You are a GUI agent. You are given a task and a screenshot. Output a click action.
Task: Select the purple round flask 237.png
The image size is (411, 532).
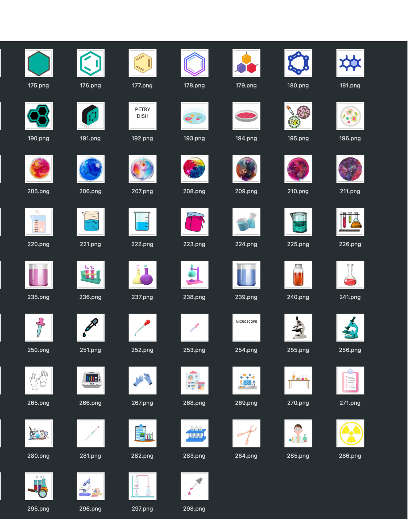tap(142, 275)
